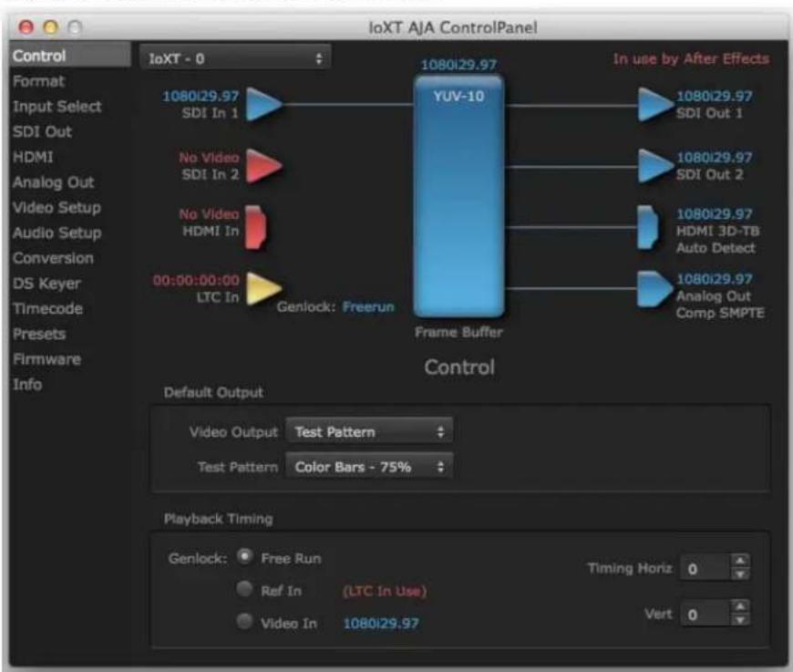Image resolution: width=793 pixels, height=672 pixels.
Task: Minimize the AJA ControlPanel window
Action: [50, 26]
